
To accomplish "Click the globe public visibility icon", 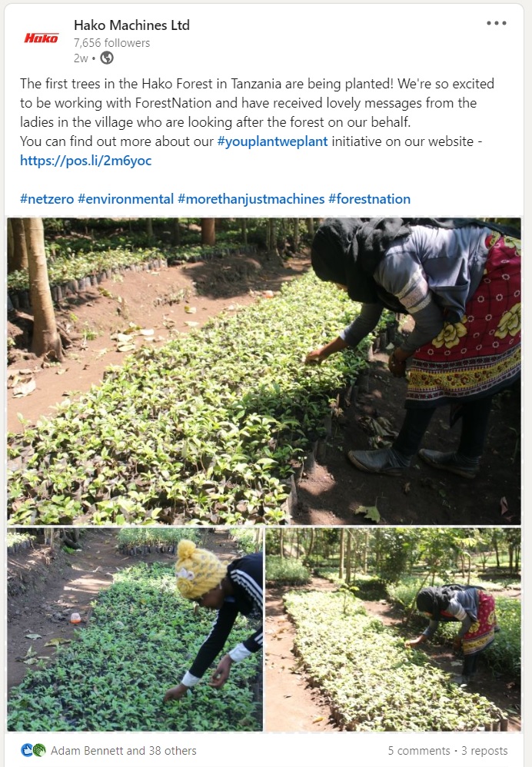I will (107, 58).
